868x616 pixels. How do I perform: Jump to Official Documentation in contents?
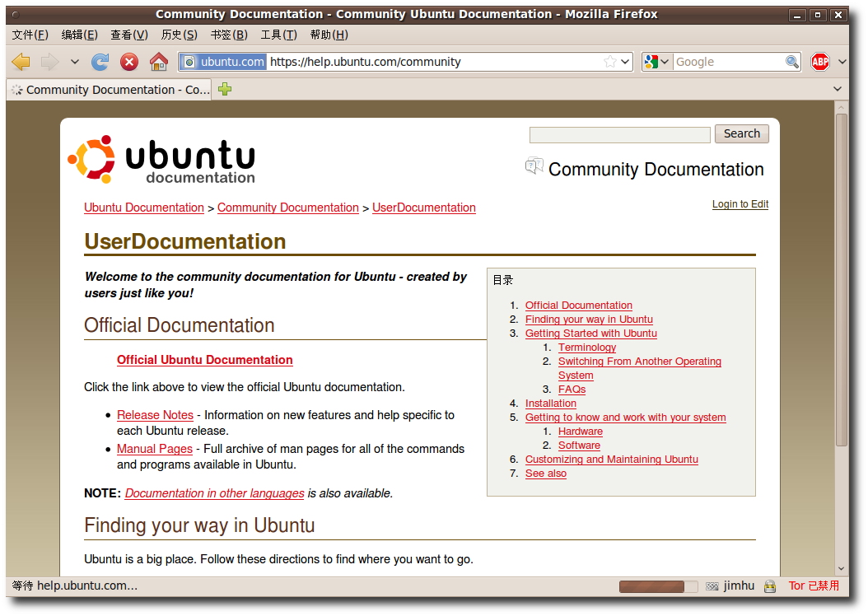(578, 306)
